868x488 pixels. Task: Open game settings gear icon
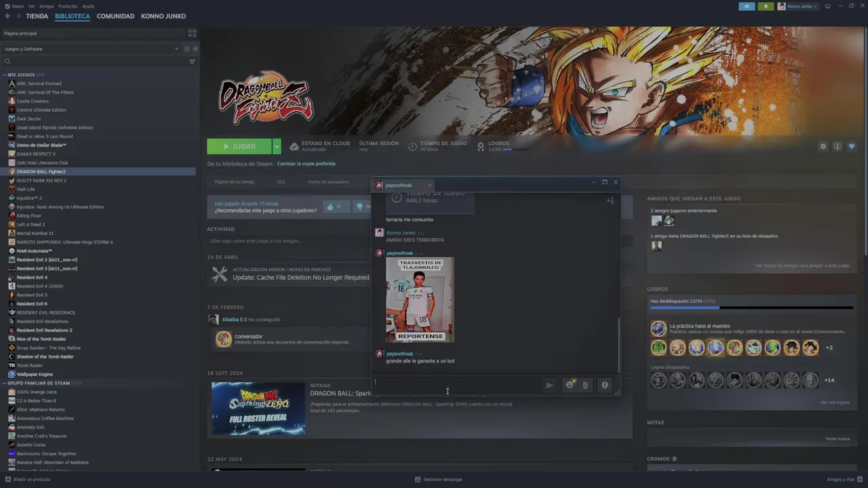pos(823,146)
